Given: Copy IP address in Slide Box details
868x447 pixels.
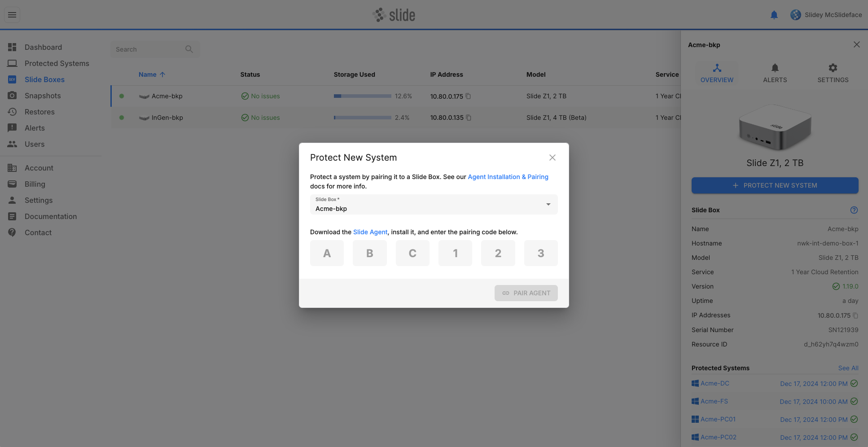Looking at the screenshot, I should (855, 316).
